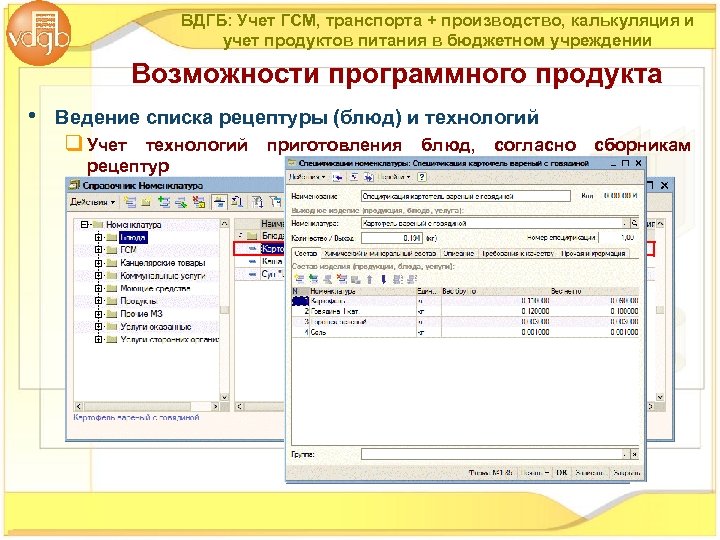Switch to Химический и минеральный состав tab

coord(380,253)
